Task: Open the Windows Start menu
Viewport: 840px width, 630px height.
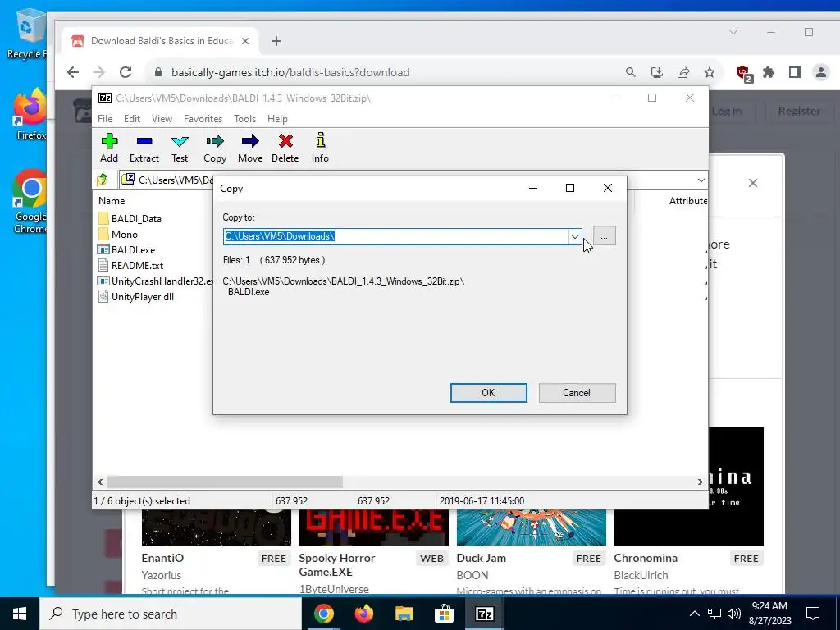Action: pos(20,614)
